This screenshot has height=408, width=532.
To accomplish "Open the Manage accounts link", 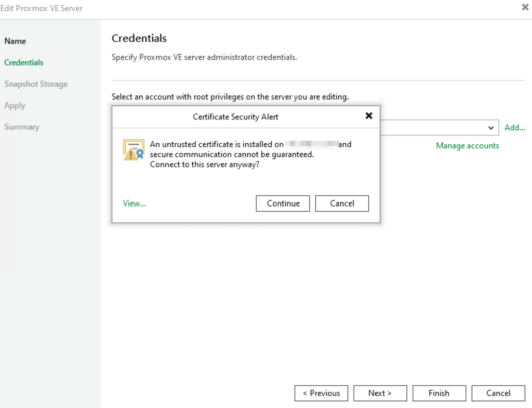I will (x=467, y=146).
